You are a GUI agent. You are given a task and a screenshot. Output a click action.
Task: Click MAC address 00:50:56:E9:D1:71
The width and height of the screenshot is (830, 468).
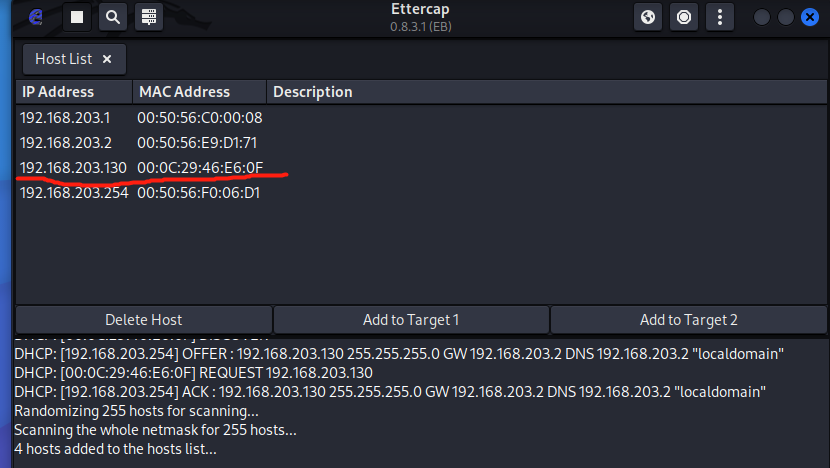pyautogui.click(x=197, y=142)
